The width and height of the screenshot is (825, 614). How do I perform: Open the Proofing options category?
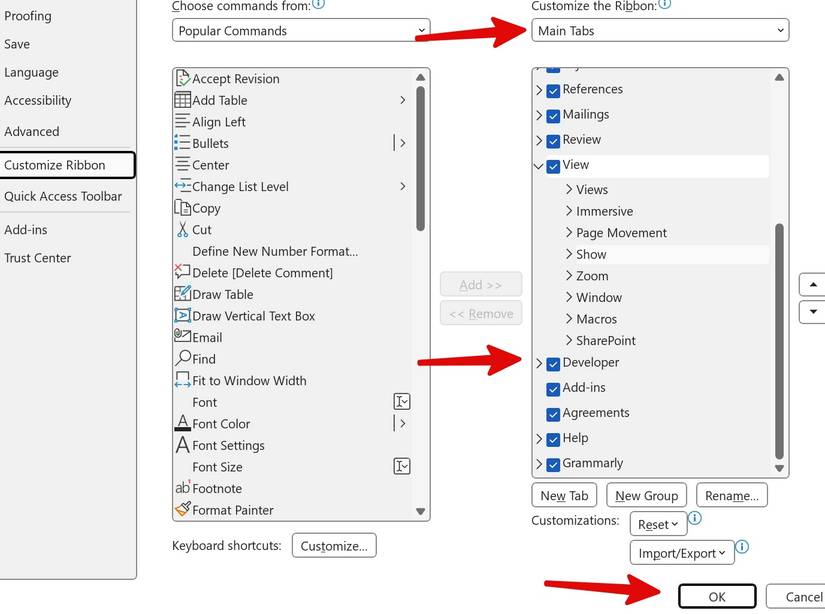(28, 16)
